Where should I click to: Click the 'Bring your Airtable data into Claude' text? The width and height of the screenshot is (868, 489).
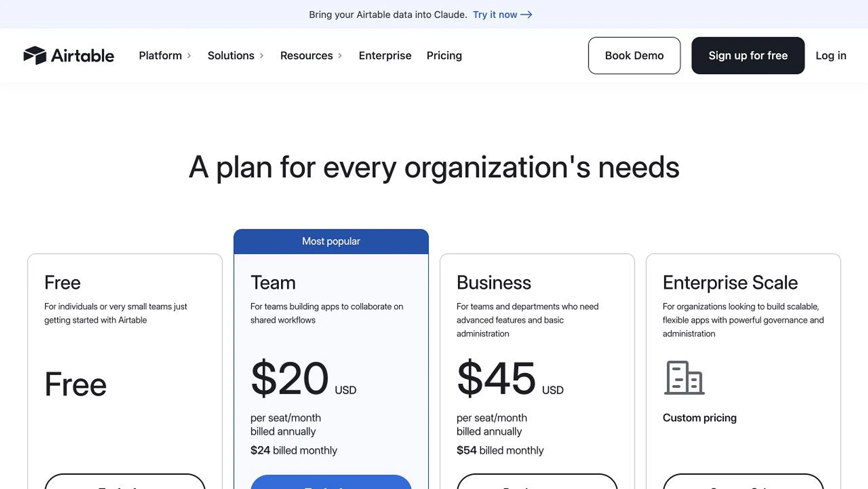point(388,15)
